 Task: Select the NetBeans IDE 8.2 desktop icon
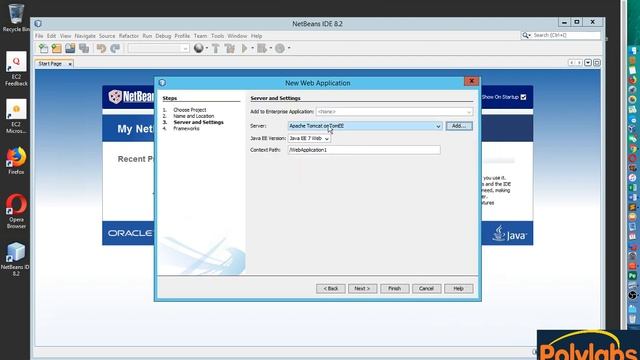[x=16, y=259]
